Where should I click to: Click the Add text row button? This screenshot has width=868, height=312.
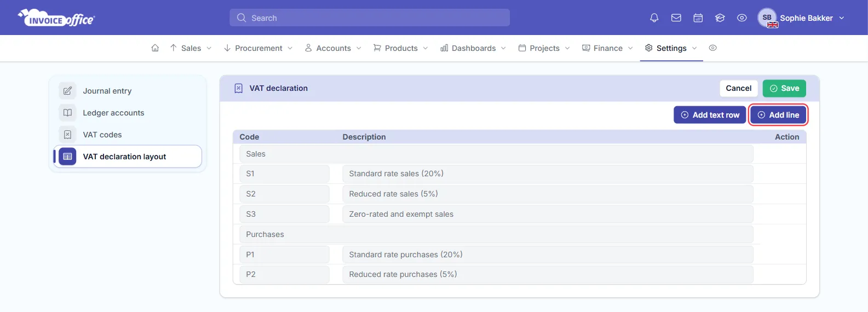coord(710,115)
